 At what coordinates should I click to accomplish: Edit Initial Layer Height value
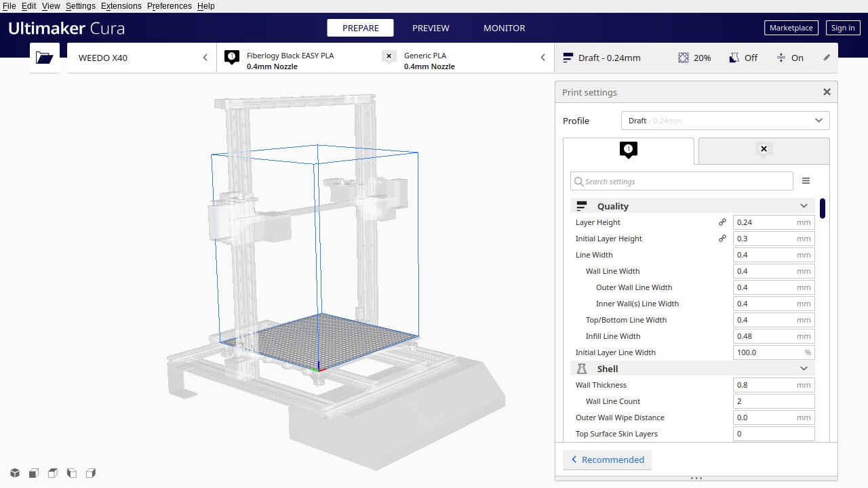coord(774,239)
